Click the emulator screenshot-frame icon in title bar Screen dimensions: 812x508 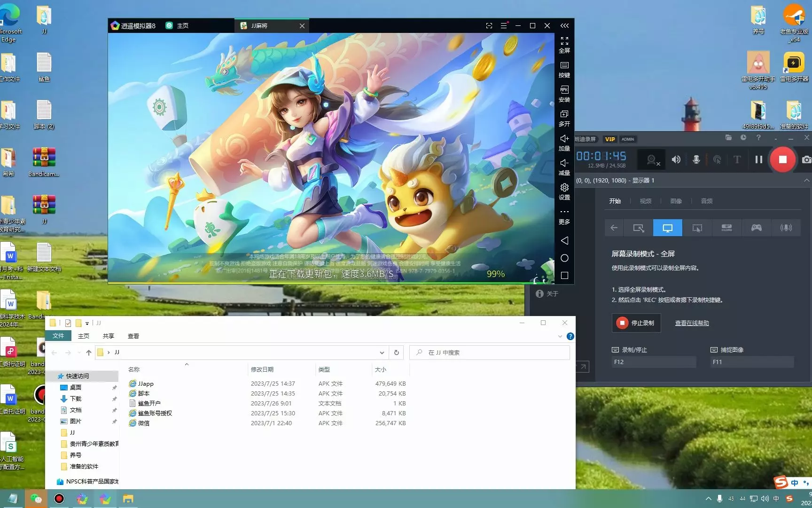tap(489, 26)
